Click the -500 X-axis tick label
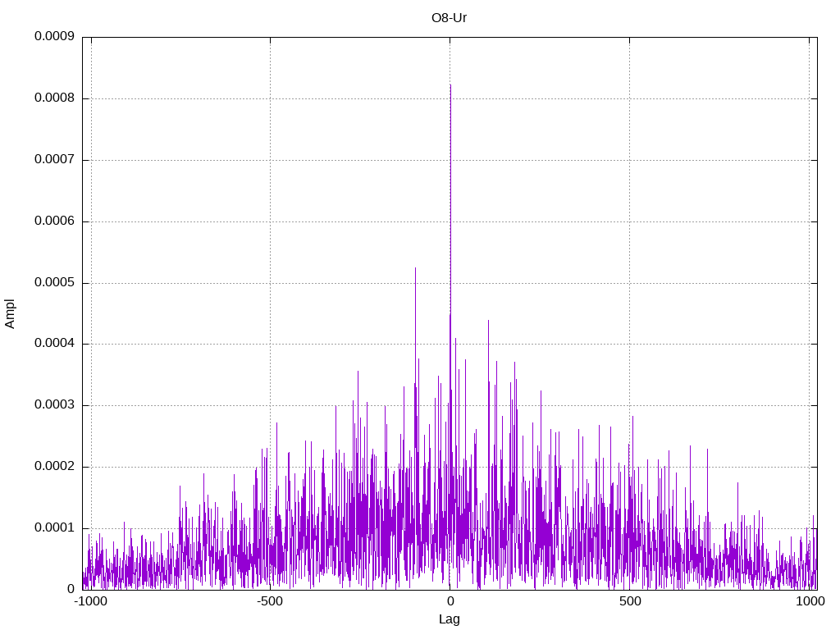 (x=270, y=601)
